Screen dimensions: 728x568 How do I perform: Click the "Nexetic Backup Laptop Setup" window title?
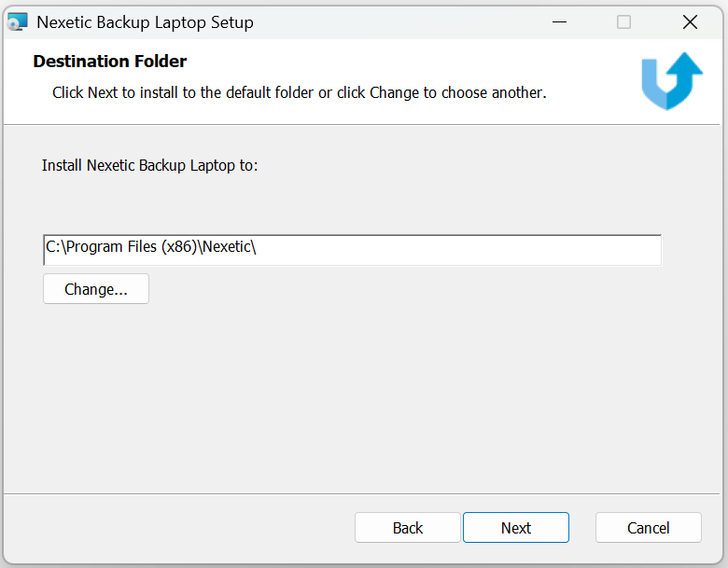[x=145, y=22]
